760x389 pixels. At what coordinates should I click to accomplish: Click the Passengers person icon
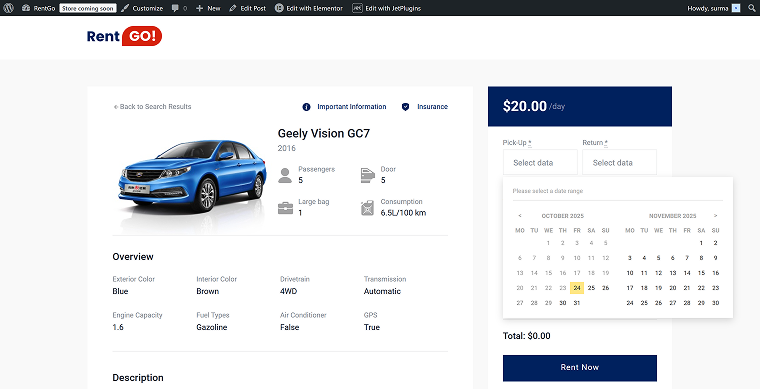coord(285,175)
